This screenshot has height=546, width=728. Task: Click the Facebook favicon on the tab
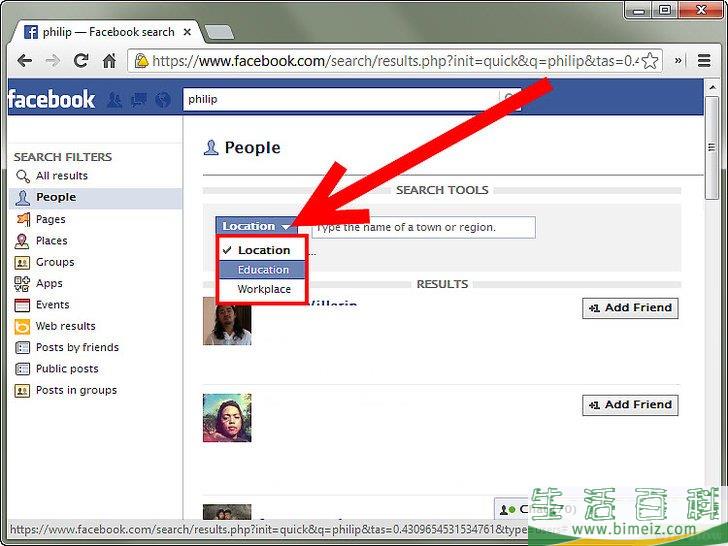point(31,32)
